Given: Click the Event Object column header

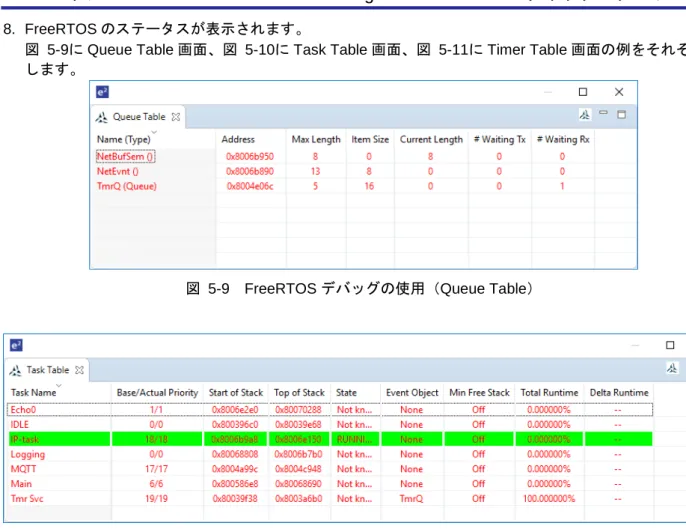Looking at the screenshot, I should point(412,393).
